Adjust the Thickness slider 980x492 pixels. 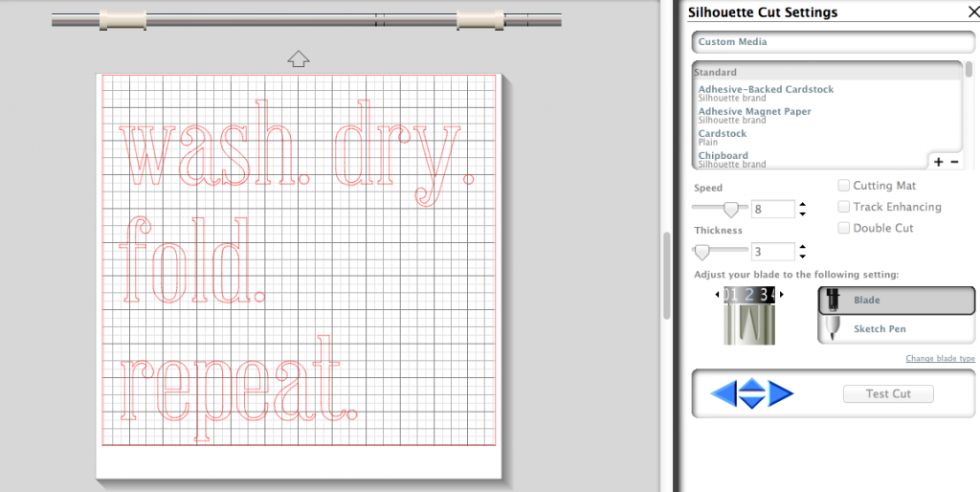point(702,252)
